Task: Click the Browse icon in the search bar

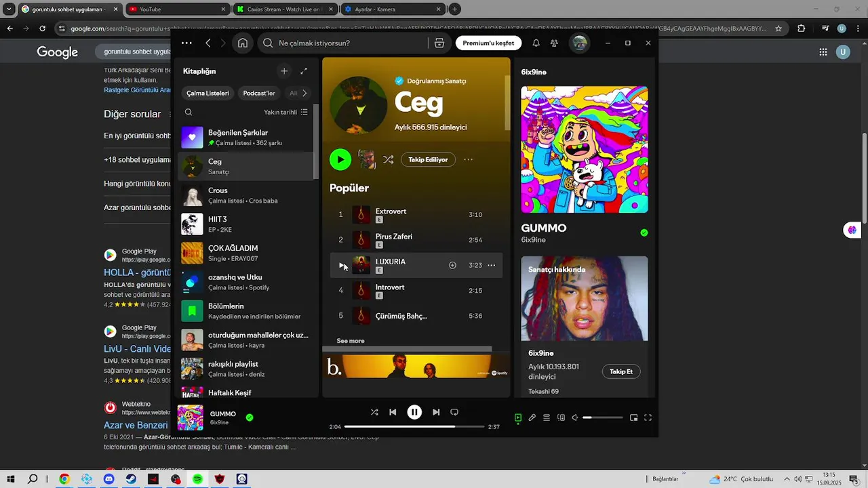Action: pos(439,43)
